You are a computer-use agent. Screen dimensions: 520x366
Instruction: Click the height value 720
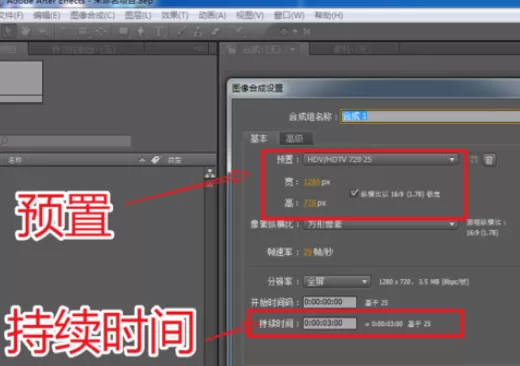(x=310, y=203)
